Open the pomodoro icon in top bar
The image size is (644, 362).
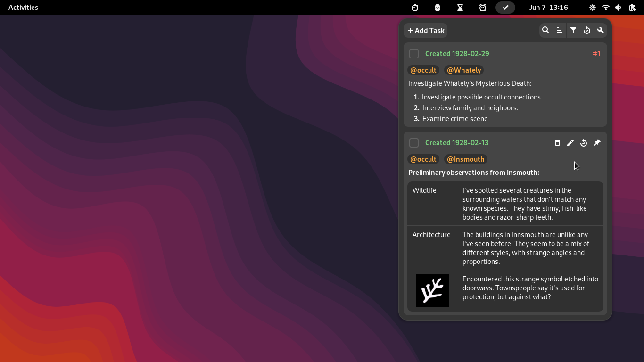(x=438, y=8)
